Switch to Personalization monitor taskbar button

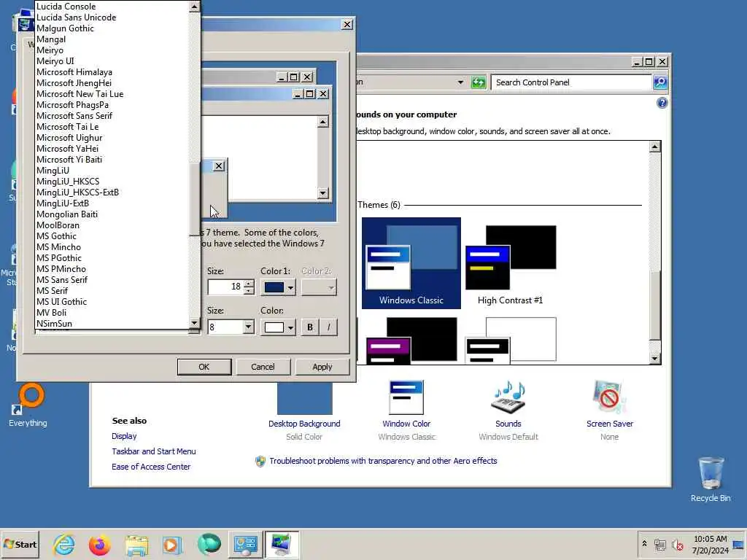click(282, 544)
